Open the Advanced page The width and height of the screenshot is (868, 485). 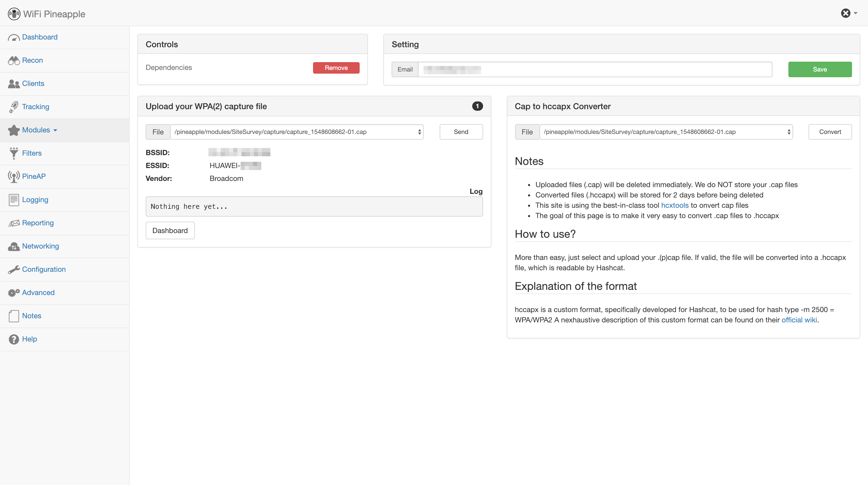click(x=38, y=292)
